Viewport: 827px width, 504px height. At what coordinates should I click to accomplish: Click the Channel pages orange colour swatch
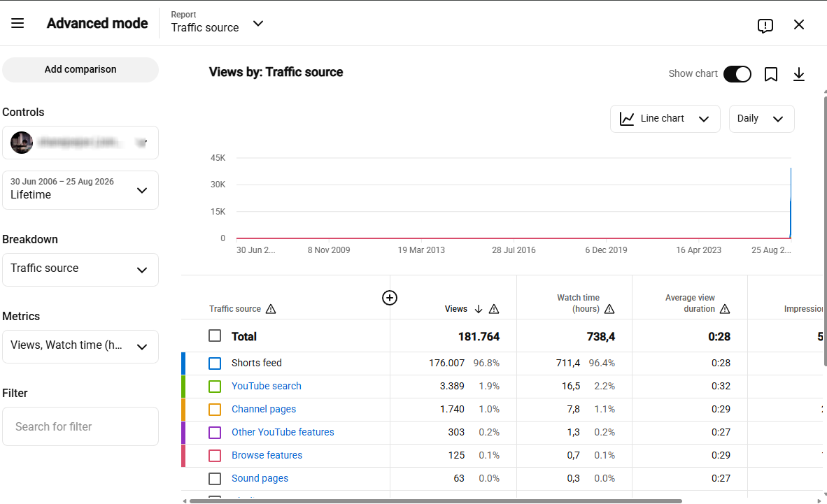[x=215, y=409]
